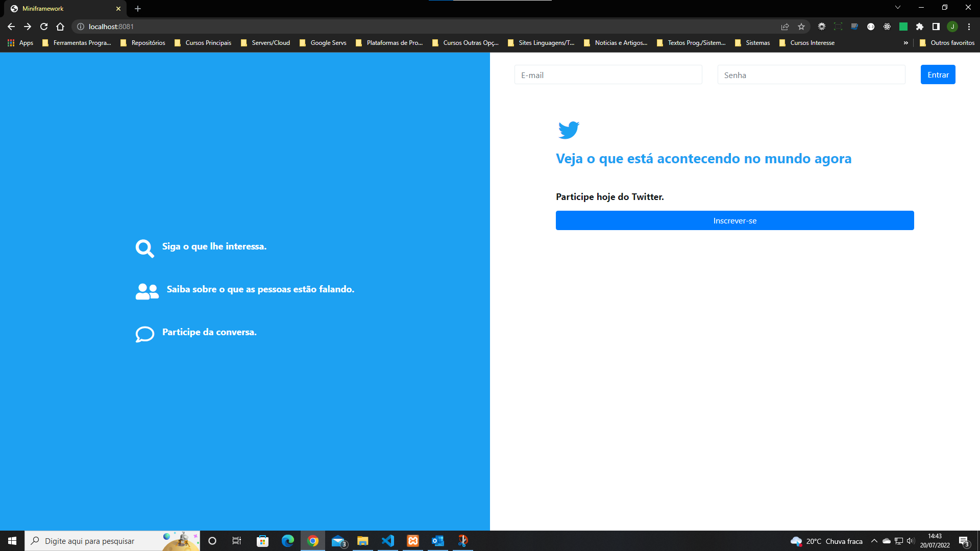The image size is (980, 551).
Task: Click the 'Participe hoje do Twitter.' text
Action: [610, 197]
